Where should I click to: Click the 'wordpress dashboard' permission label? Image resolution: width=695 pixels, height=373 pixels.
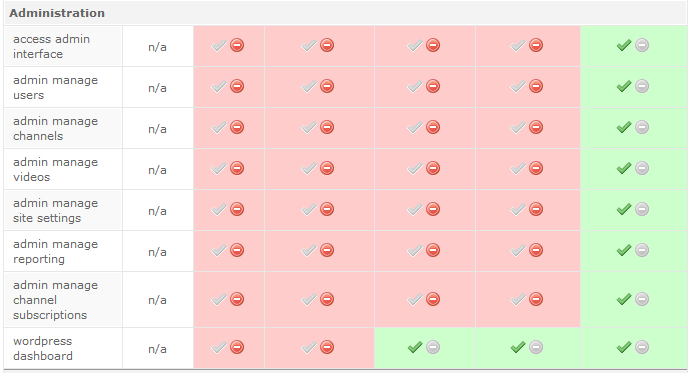coord(43,348)
